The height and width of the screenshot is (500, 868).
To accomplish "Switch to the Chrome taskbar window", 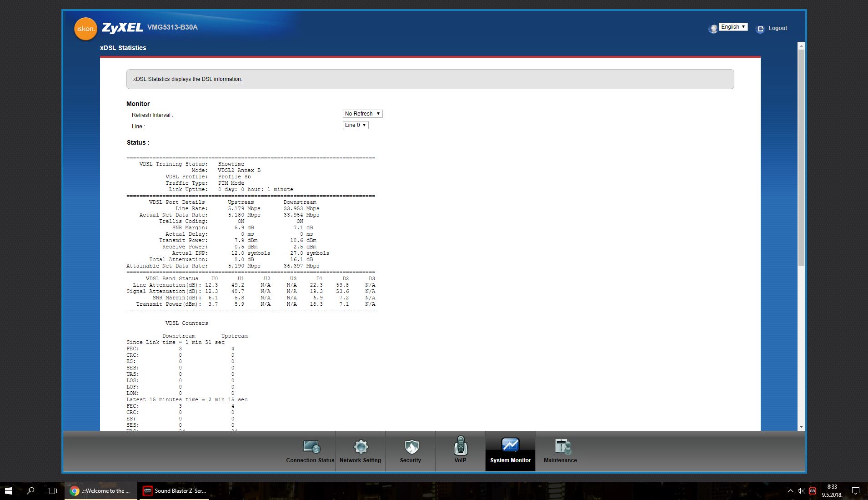I will 101,491.
